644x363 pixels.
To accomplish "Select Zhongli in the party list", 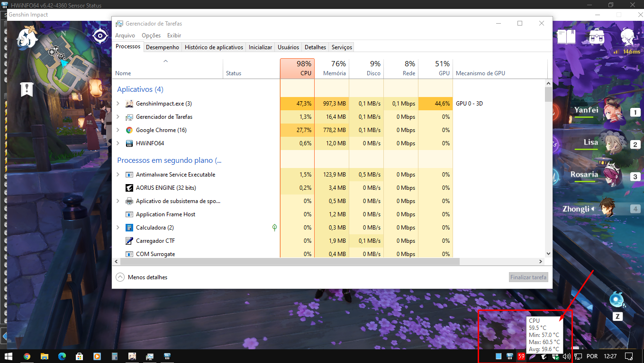I will tap(576, 209).
